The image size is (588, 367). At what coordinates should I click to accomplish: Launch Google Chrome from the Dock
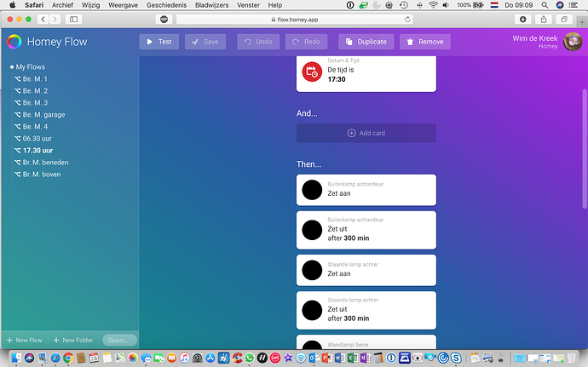[68, 358]
